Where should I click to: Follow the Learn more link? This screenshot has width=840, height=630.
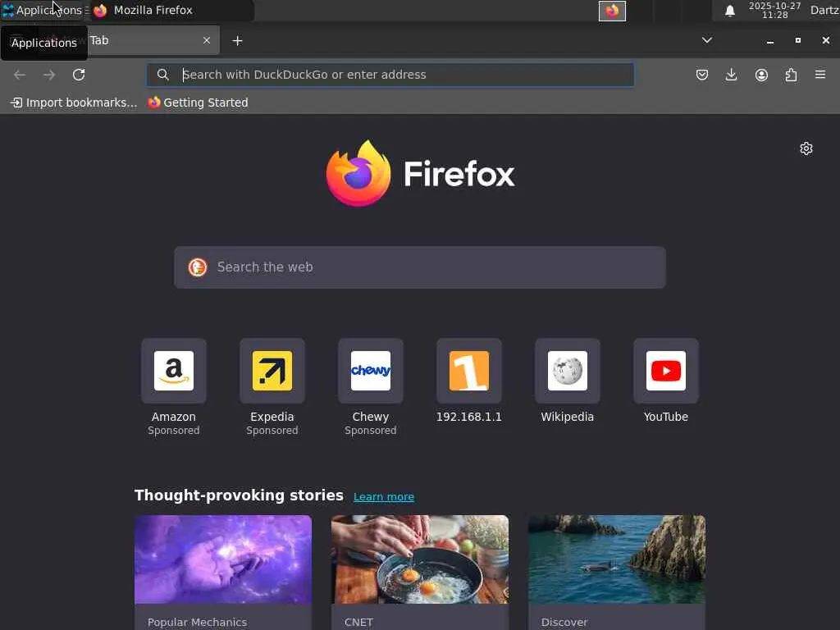point(384,496)
